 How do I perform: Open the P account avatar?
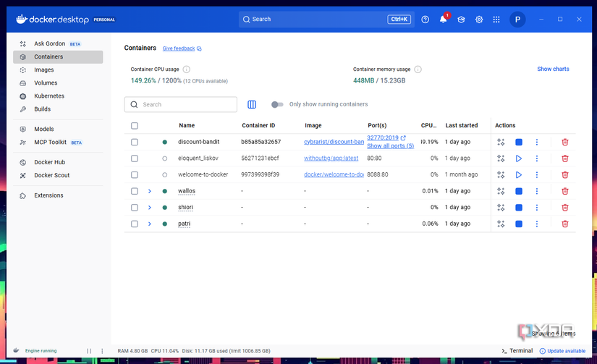(x=517, y=20)
